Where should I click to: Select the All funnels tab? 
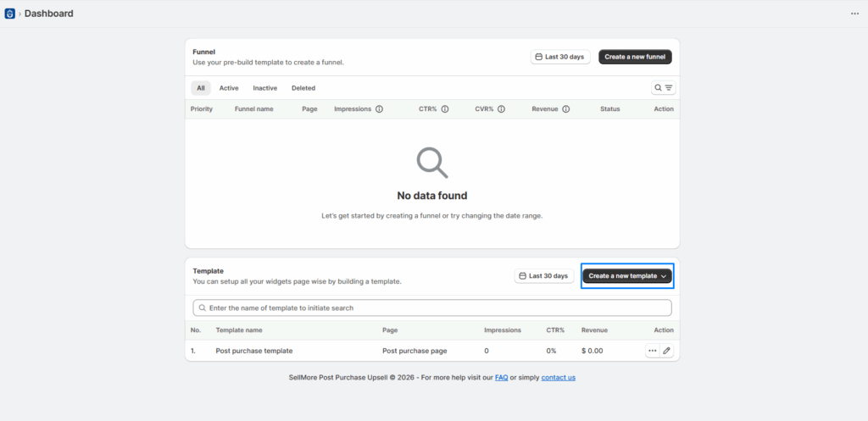(201, 88)
